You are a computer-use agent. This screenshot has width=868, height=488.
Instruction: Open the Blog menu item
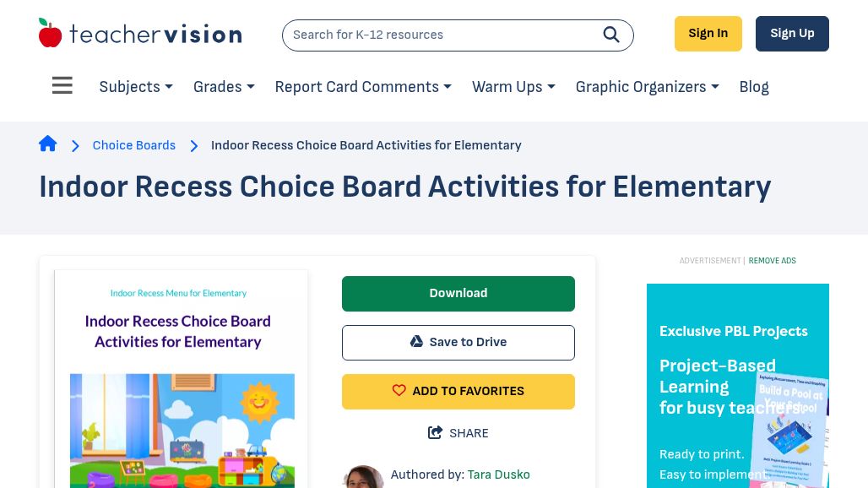754,87
